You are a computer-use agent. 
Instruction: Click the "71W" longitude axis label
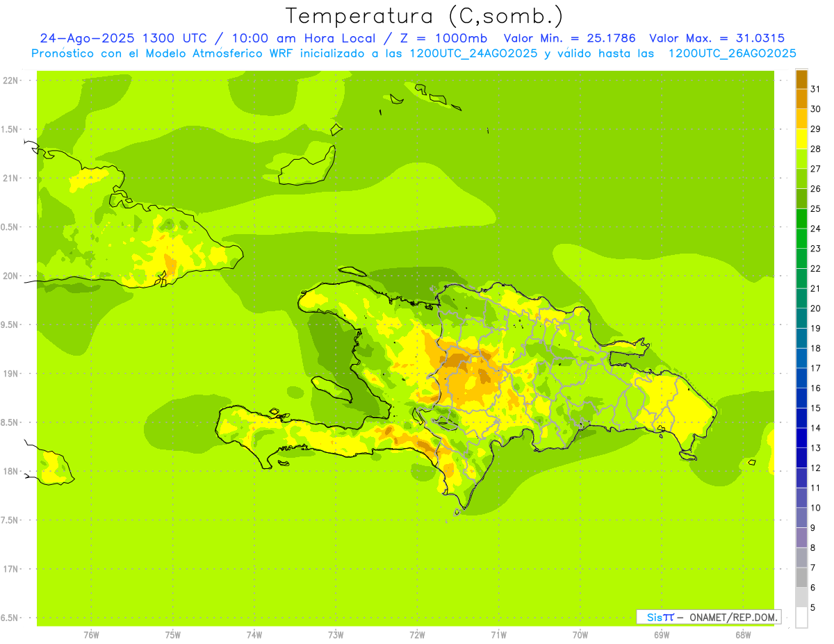point(498,634)
